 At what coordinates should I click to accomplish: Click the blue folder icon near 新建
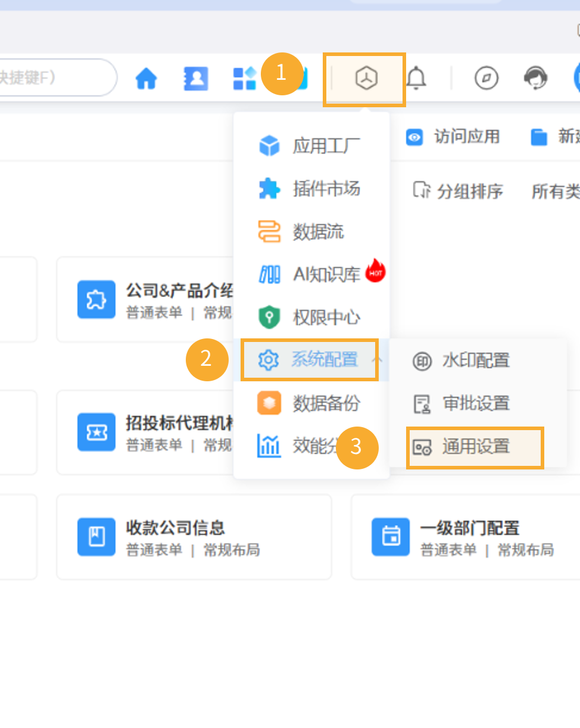pyautogui.click(x=539, y=138)
